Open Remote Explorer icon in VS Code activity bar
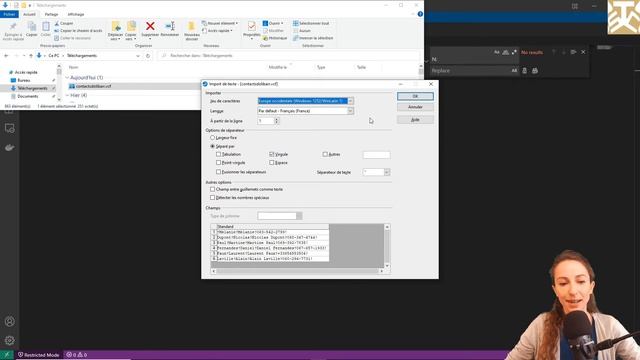Screen dimensions: 640x360 9,129
